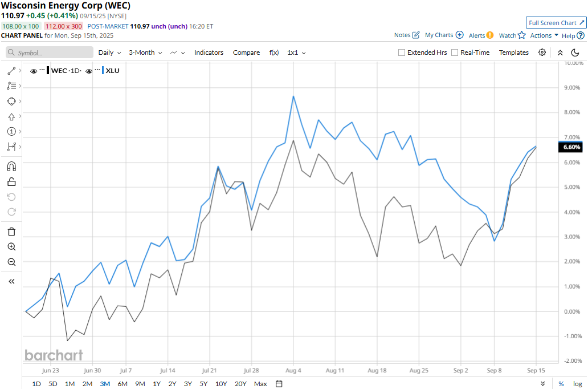Open Alerts for WEC

pyautogui.click(x=481, y=35)
